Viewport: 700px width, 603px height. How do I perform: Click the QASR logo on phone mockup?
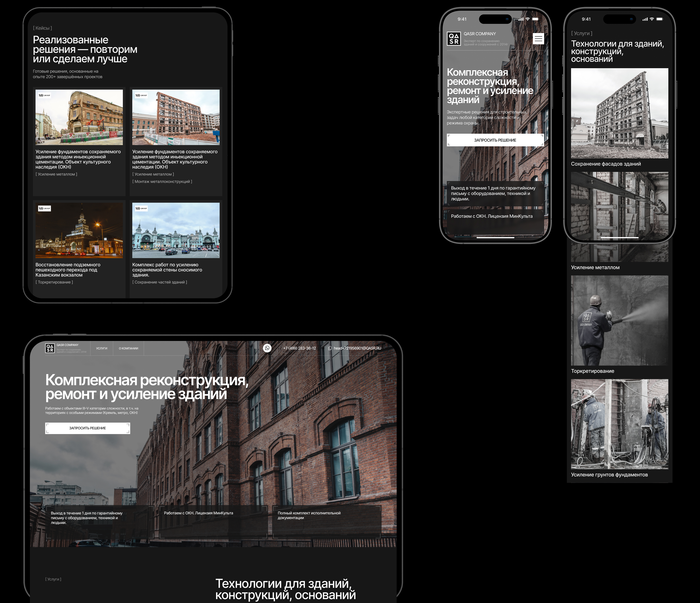point(453,39)
